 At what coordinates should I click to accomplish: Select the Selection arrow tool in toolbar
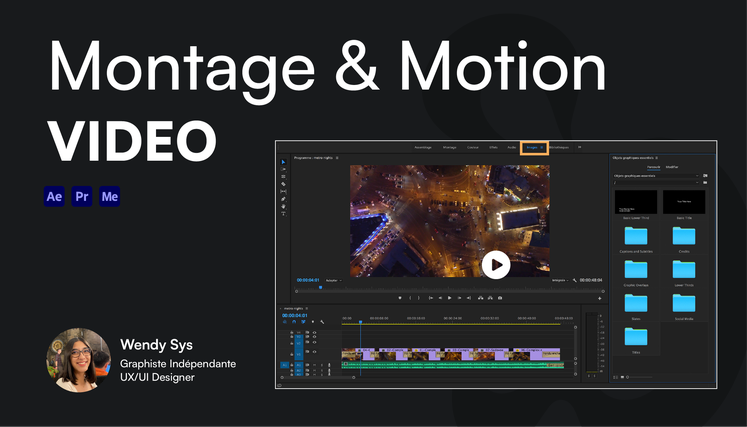coord(284,162)
